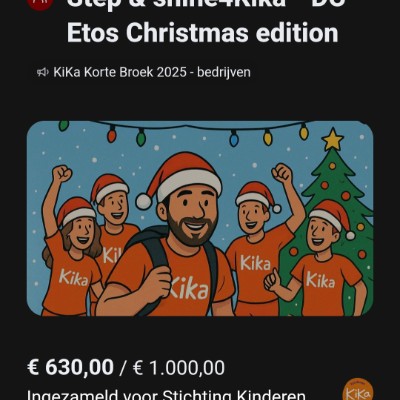Click the red circular avatar icon
This screenshot has height=400, width=400.
tap(40, 3)
